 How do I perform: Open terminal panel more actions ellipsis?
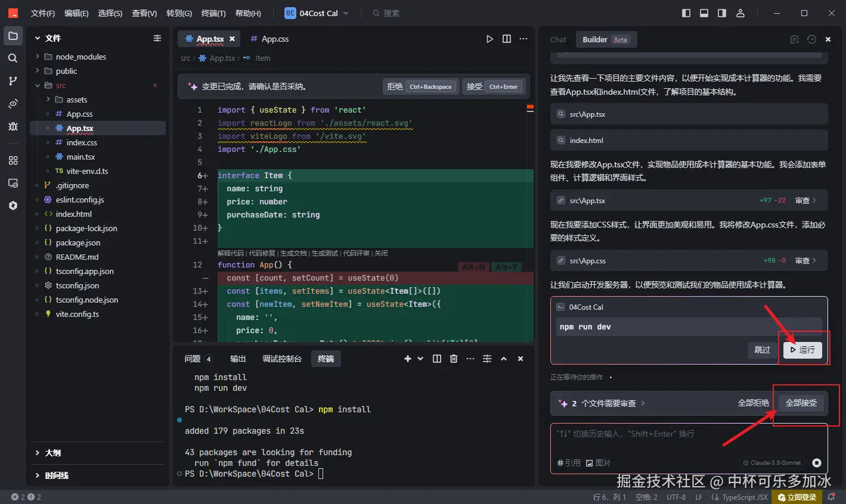[470, 359]
